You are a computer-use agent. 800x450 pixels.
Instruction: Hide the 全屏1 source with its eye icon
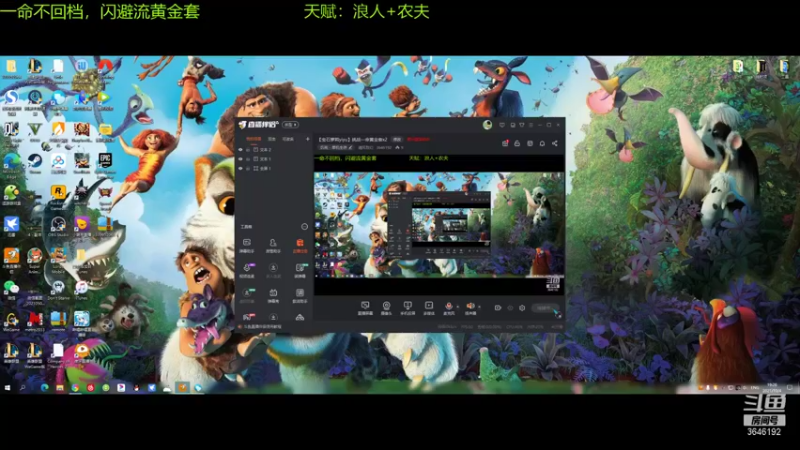tap(240, 168)
